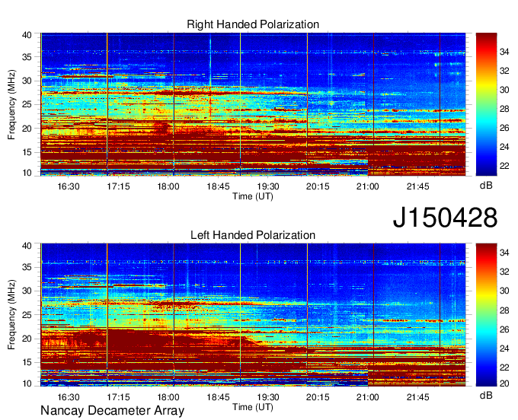Image resolution: width=518 pixels, height=420 pixels.
Task: Click the 35 MHz tick of Left Handed plot
Action: pos(27,267)
